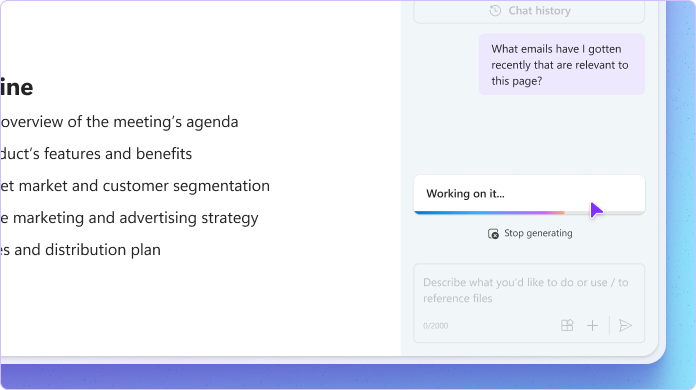696x390 pixels.
Task: Select the 'What emails have I gotten' message bubble
Action: tap(562, 64)
